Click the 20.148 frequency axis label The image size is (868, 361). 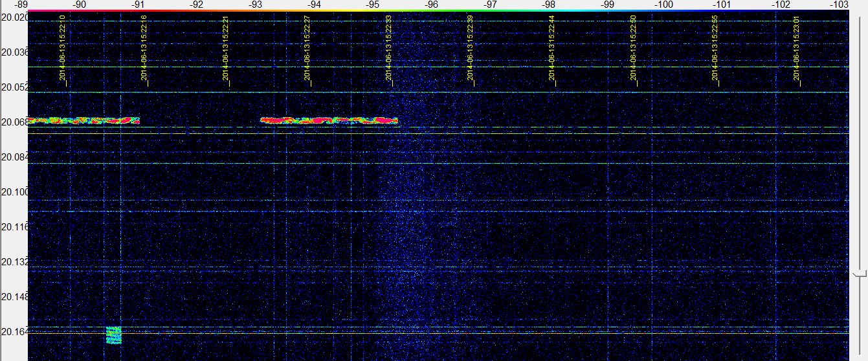click(14, 297)
